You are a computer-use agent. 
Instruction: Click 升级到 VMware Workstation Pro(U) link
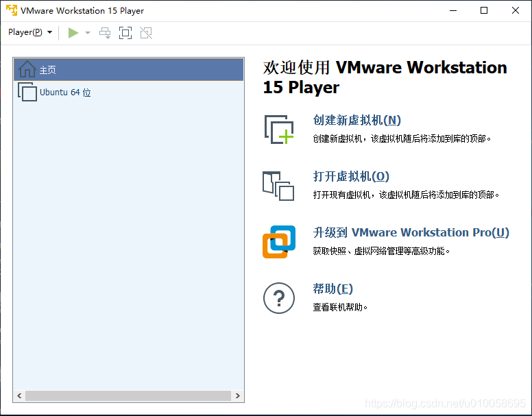411,232
